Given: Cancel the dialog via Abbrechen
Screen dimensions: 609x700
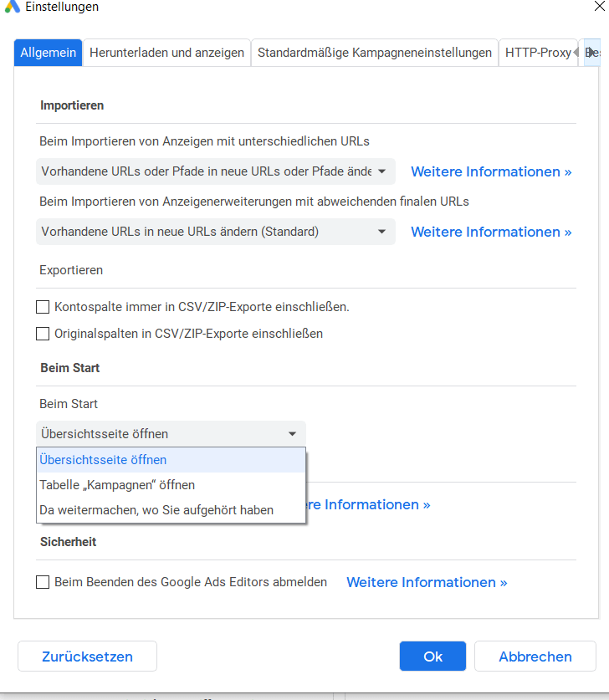Looking at the screenshot, I should pos(535,656).
